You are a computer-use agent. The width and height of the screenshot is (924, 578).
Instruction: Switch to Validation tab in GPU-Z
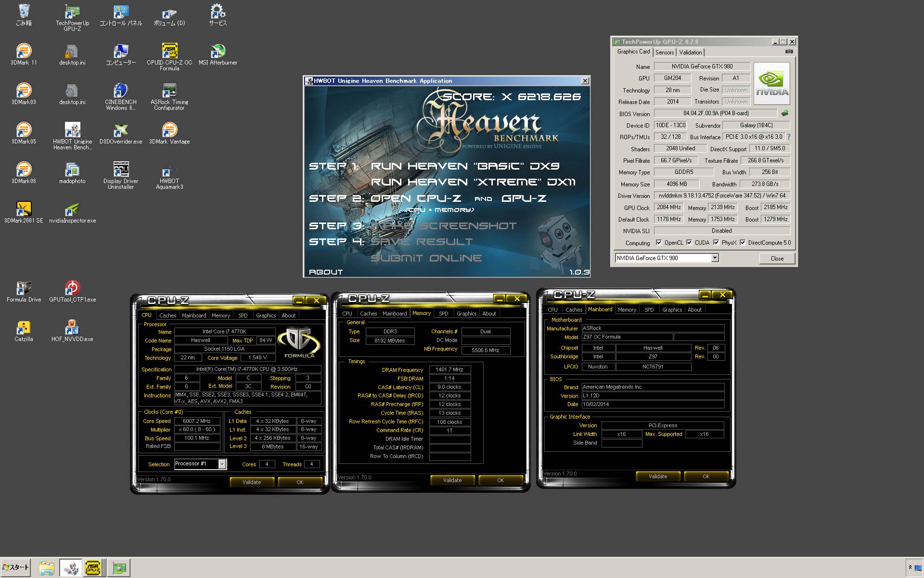[691, 53]
